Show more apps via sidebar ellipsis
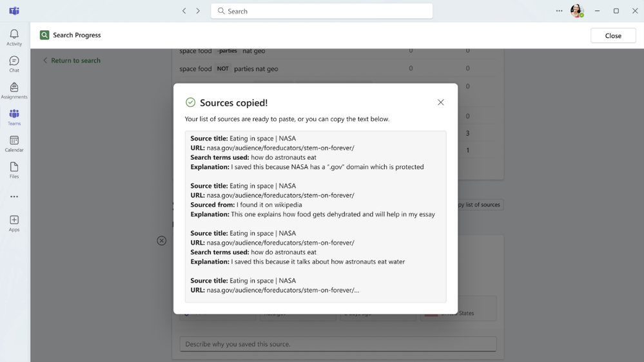 click(x=14, y=196)
